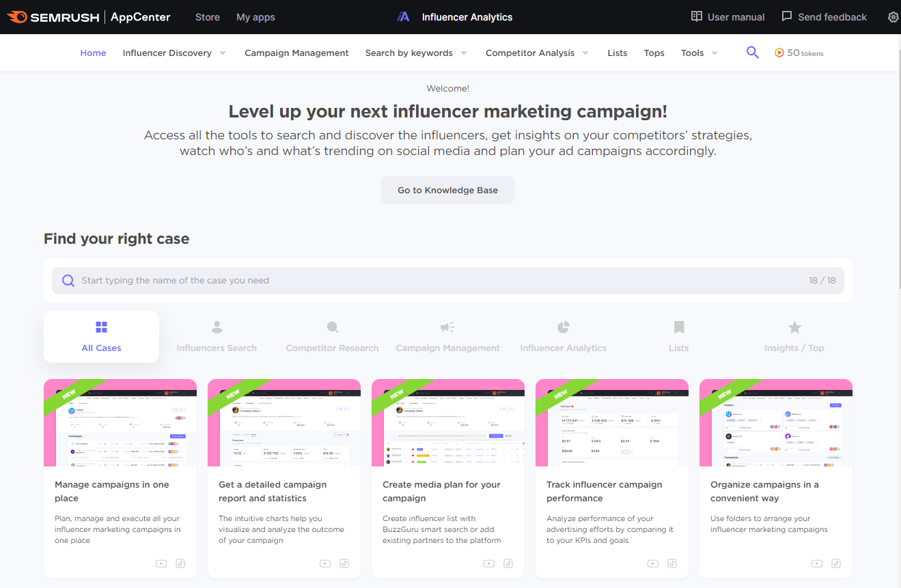Switch to the Tops tab
This screenshot has height=588, width=901.
[x=654, y=53]
